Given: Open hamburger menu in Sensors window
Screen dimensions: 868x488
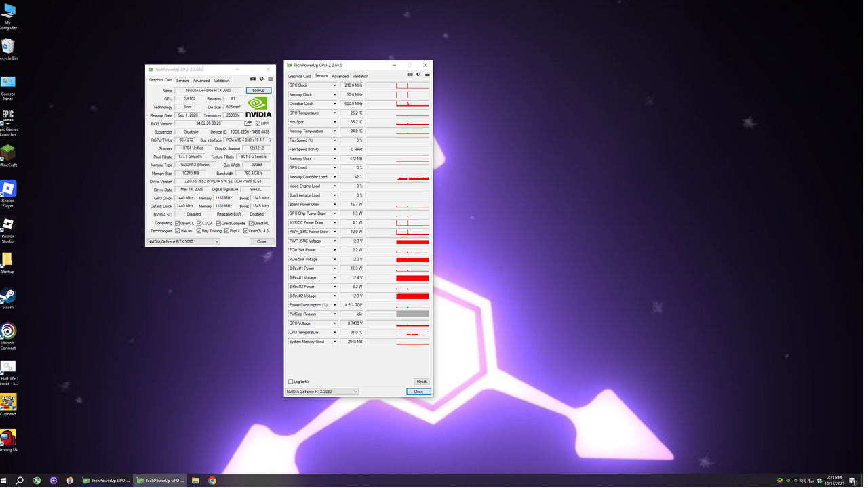Looking at the screenshot, I should [x=427, y=75].
